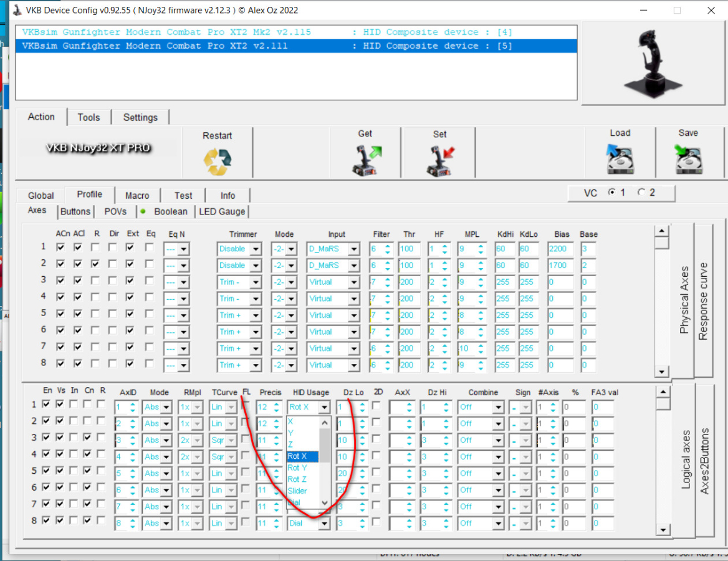
Task: Select the Gunfighter XT2 v2.111 device row
Action: click(x=296, y=46)
